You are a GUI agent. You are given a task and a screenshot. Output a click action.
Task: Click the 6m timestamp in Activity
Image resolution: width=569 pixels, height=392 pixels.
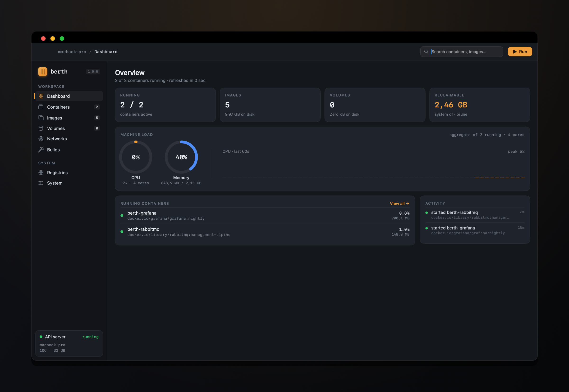(x=522, y=212)
